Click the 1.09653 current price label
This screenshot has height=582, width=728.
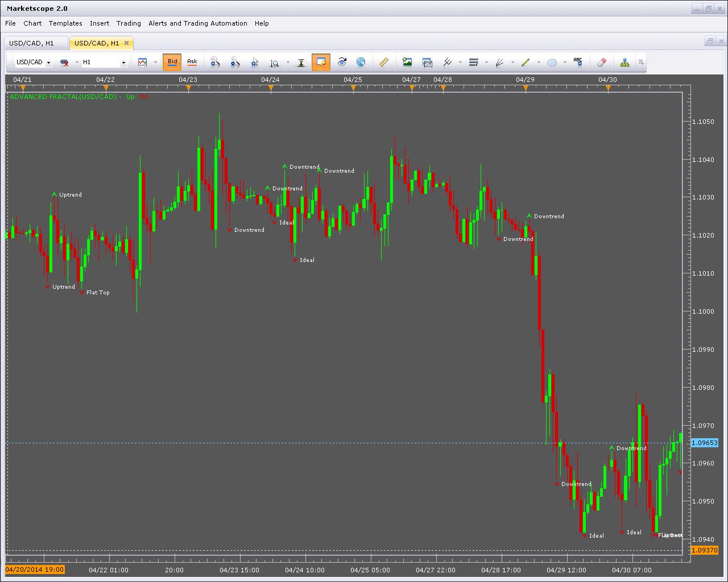tap(704, 443)
